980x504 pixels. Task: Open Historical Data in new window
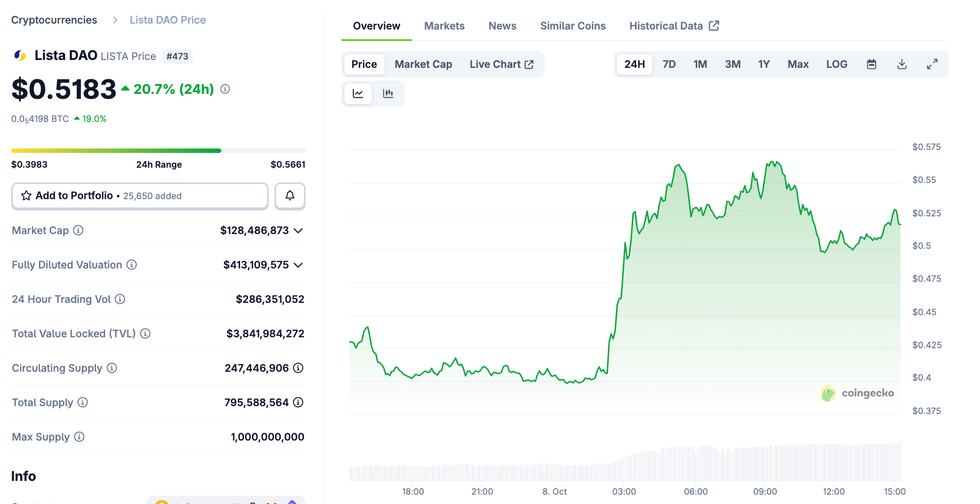(x=674, y=26)
